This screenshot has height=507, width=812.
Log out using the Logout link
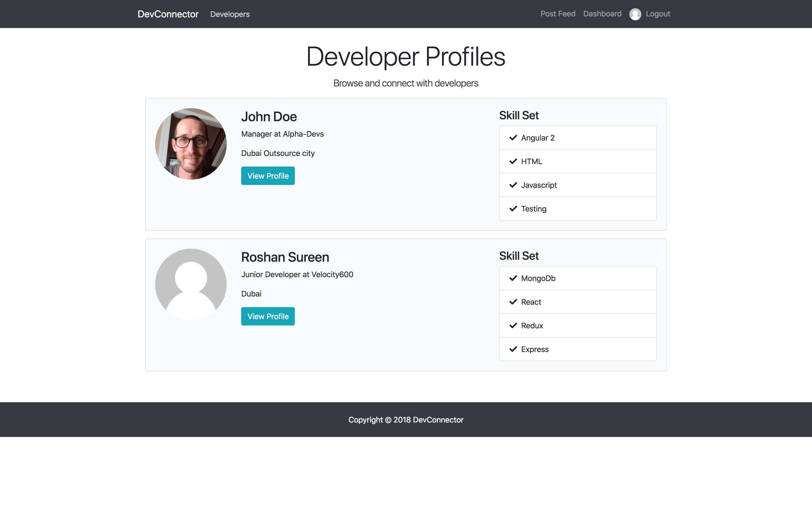click(x=658, y=14)
